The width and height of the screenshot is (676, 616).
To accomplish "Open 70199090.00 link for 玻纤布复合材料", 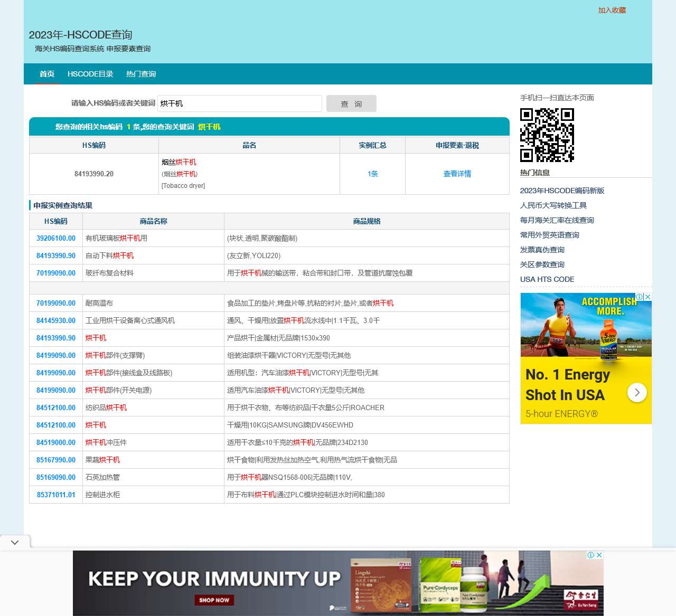I will point(56,273).
